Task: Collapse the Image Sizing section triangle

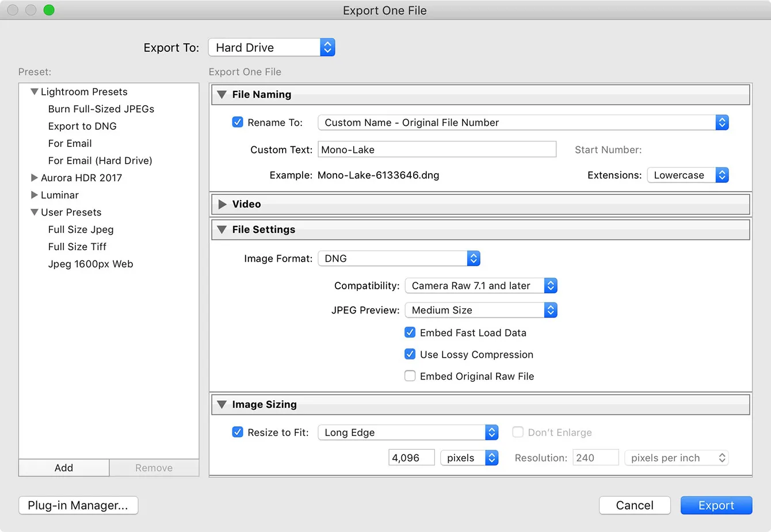Action: [x=222, y=405]
